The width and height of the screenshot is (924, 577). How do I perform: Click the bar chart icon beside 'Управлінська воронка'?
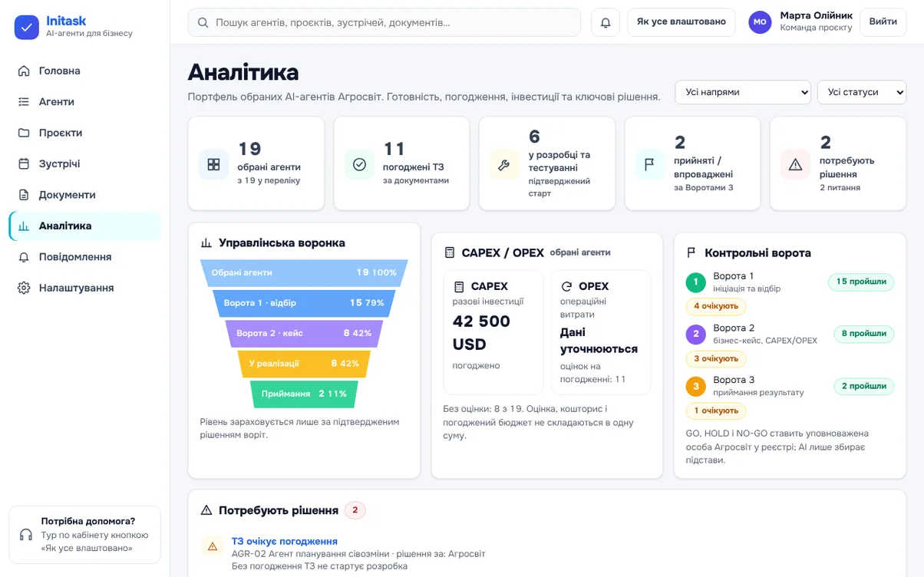point(206,243)
